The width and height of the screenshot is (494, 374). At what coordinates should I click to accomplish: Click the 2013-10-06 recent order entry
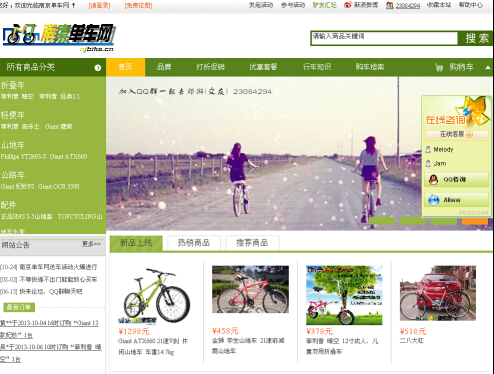[x=51, y=353]
